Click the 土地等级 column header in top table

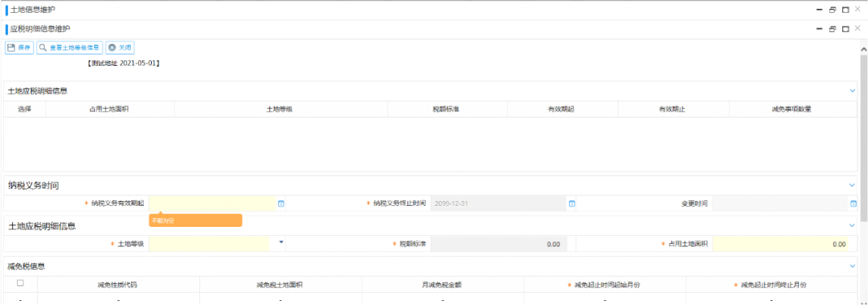[280, 109]
